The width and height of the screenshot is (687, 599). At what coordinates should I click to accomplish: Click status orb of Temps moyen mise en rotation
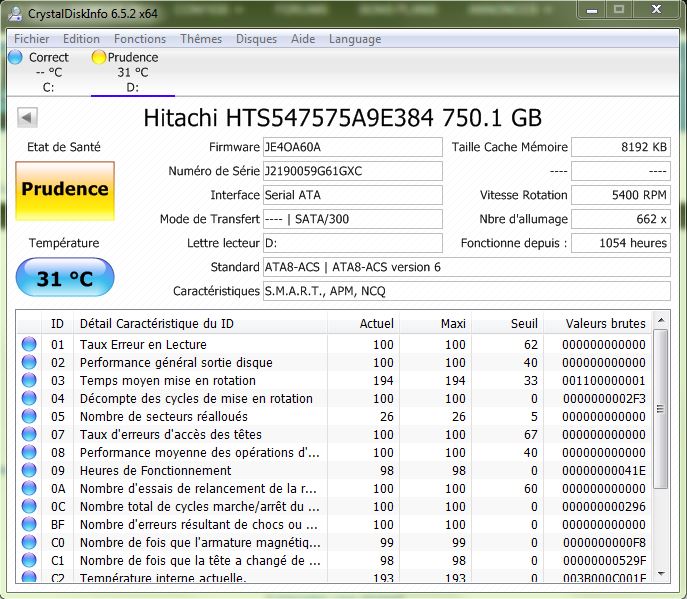point(29,380)
